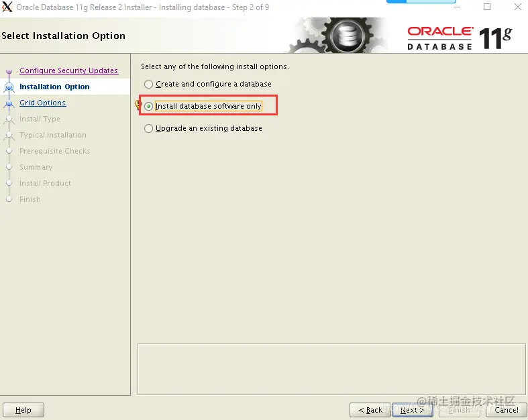Click Select Installation Option heading text
Image resolution: width=528 pixels, height=420 pixels.
(63, 36)
